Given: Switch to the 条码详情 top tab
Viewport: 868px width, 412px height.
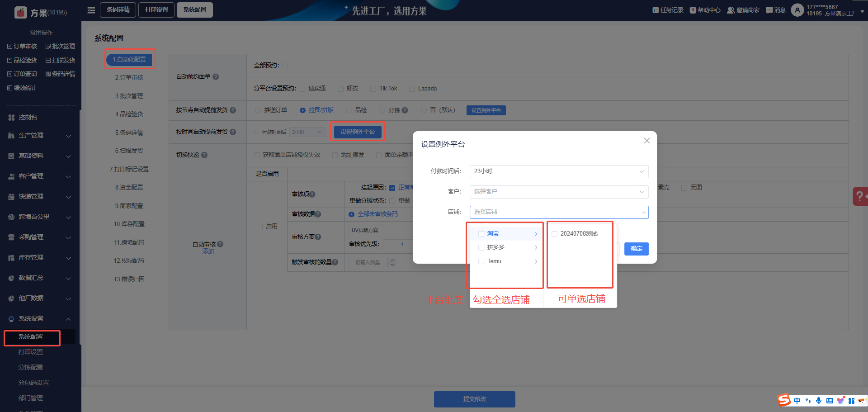Looking at the screenshot, I should pos(118,10).
